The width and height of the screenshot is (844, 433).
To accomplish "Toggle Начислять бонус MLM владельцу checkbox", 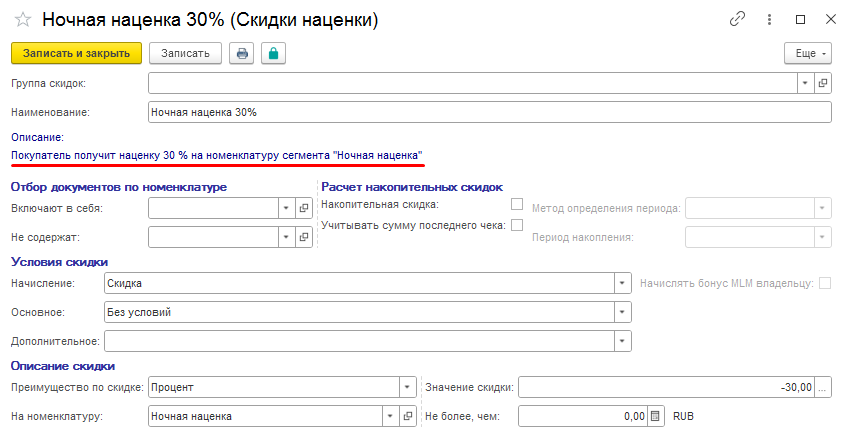I will tap(825, 283).
